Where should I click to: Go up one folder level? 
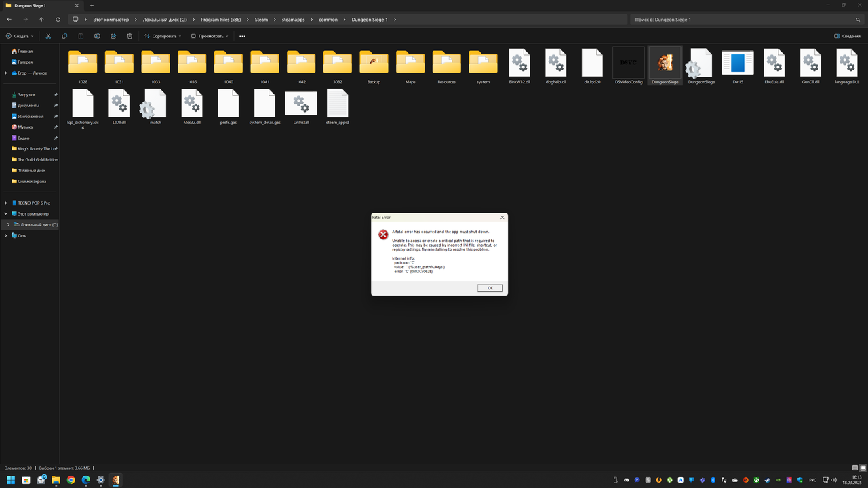pos(41,20)
